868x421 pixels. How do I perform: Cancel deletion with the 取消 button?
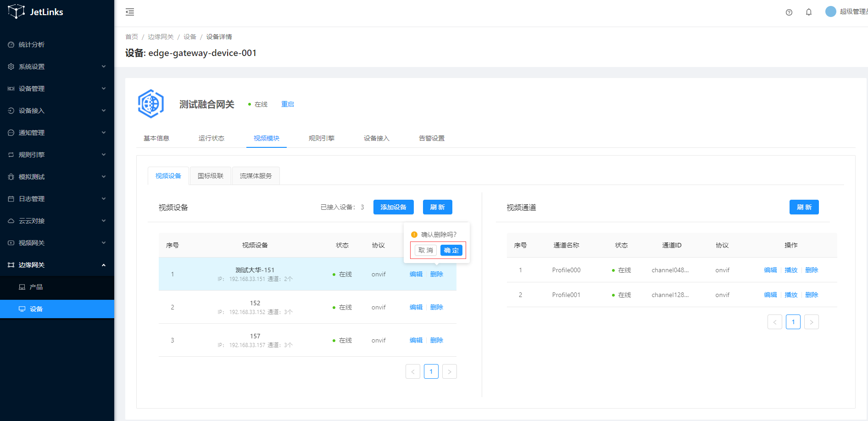[425, 250]
